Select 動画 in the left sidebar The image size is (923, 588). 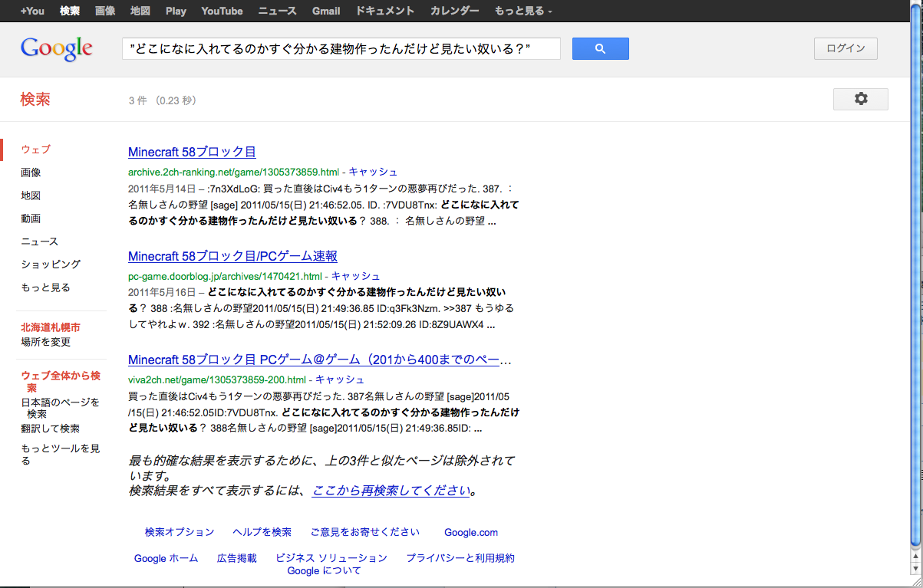click(31, 218)
